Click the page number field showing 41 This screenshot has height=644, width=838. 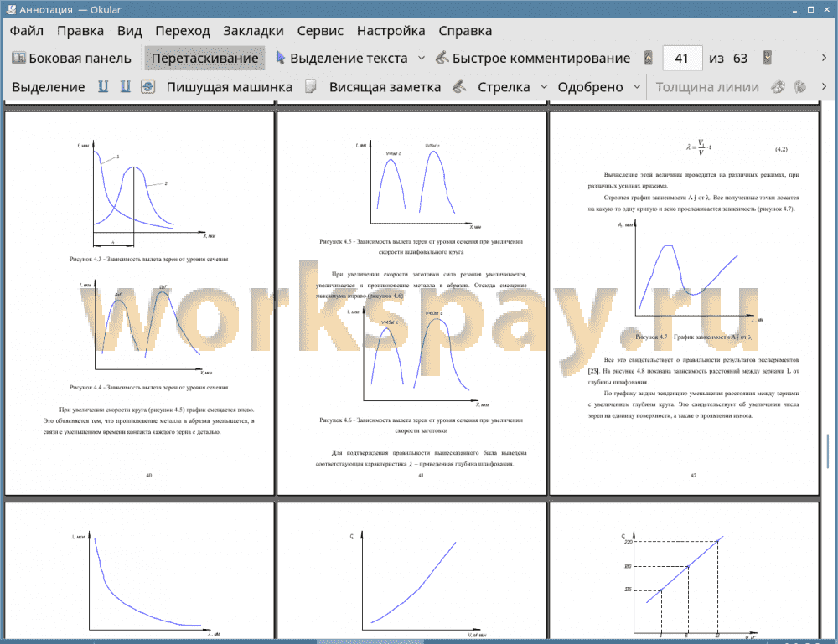682,59
